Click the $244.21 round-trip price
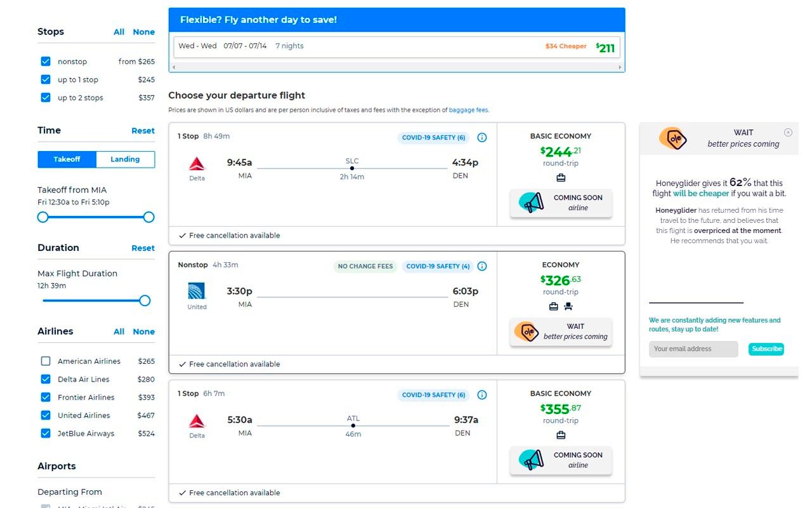The image size is (812, 508). (561, 151)
